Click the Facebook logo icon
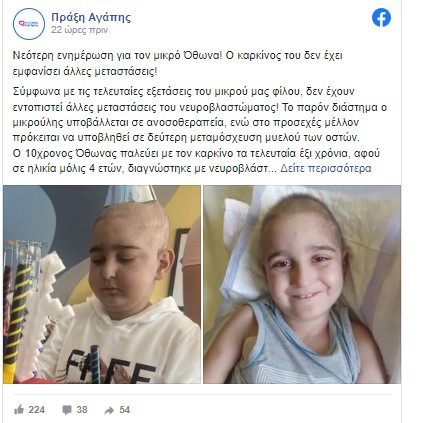This screenshot has height=423, width=433. coord(381,18)
